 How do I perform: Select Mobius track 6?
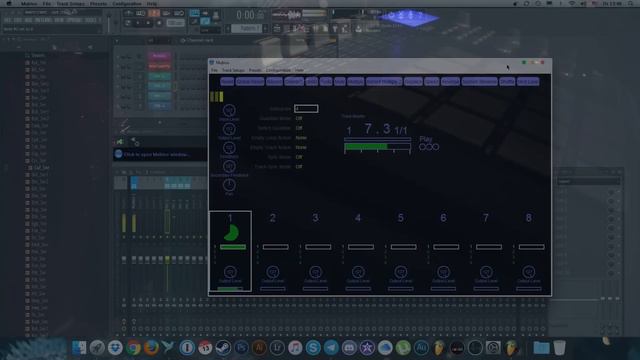[443, 218]
